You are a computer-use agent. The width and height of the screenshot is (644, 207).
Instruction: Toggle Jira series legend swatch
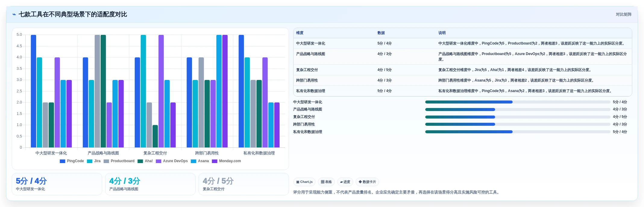point(90,161)
